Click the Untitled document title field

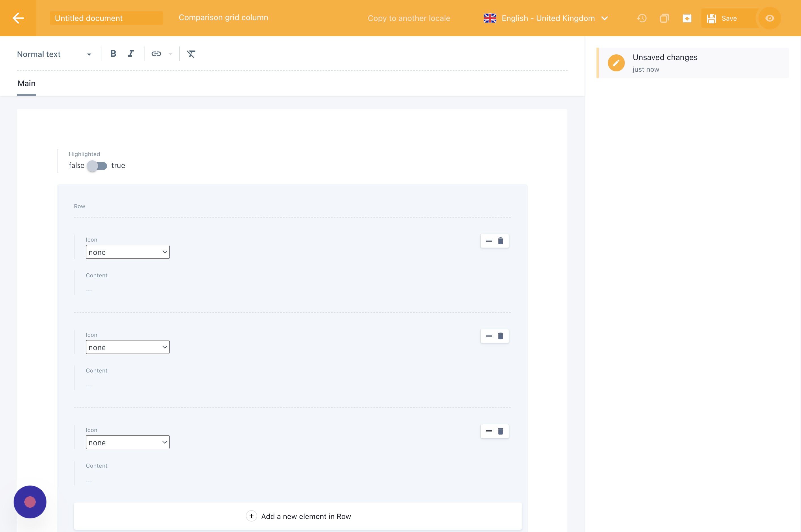coord(106,18)
